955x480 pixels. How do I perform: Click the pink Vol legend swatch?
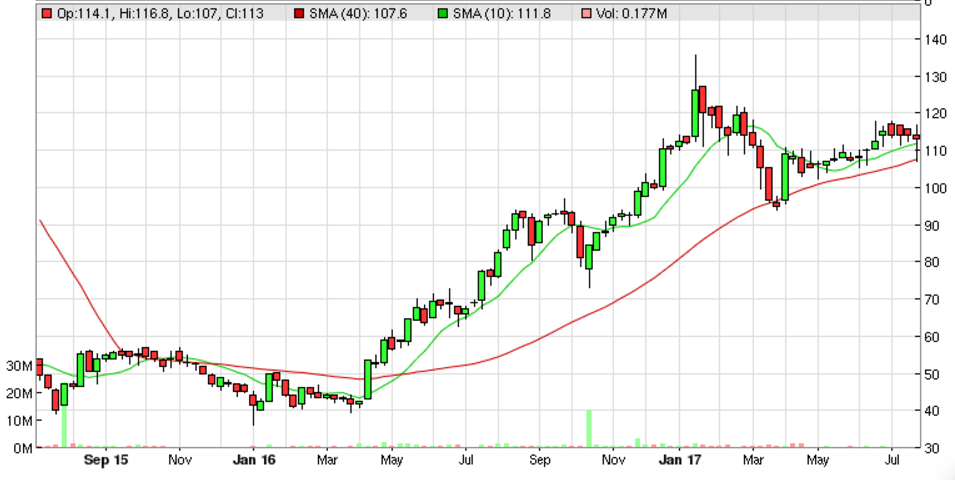[x=587, y=13]
